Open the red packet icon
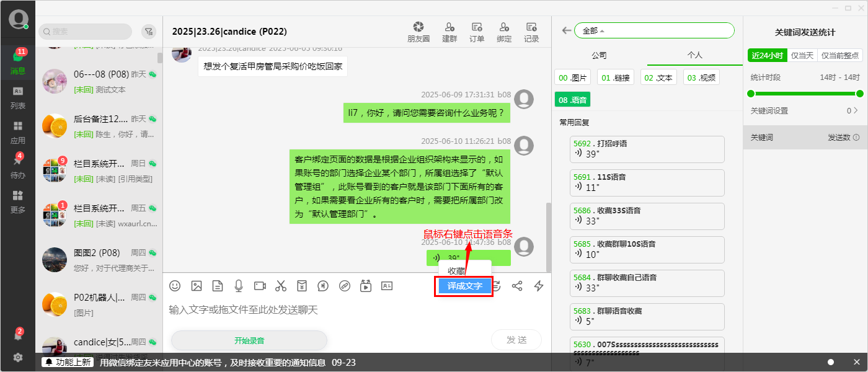The image size is (868, 372). (302, 286)
